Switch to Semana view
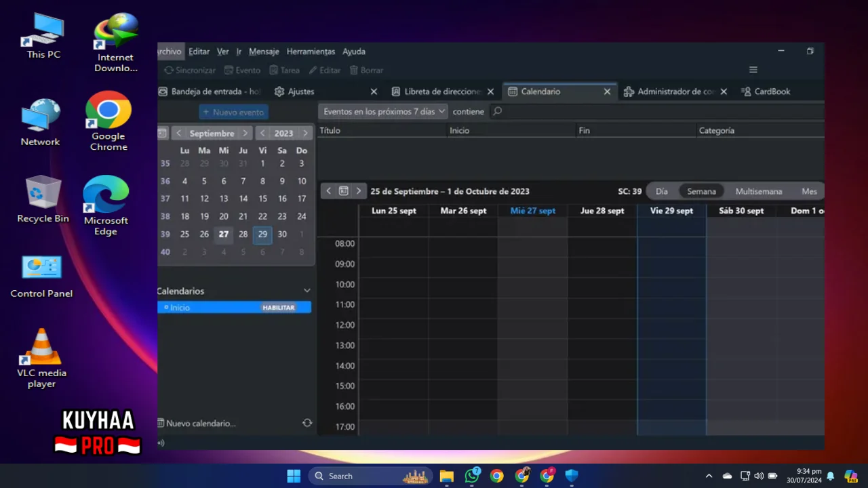The width and height of the screenshot is (868, 488). [701, 191]
